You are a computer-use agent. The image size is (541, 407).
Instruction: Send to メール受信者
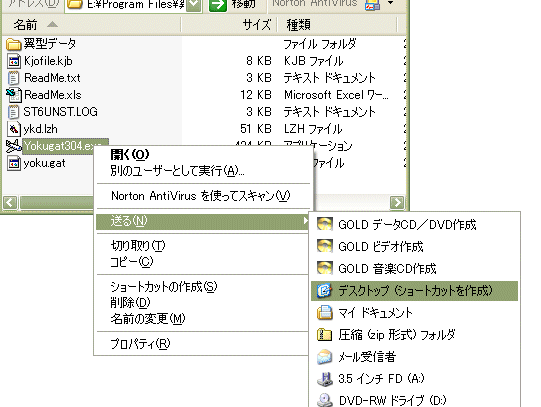pyautogui.click(x=414, y=357)
